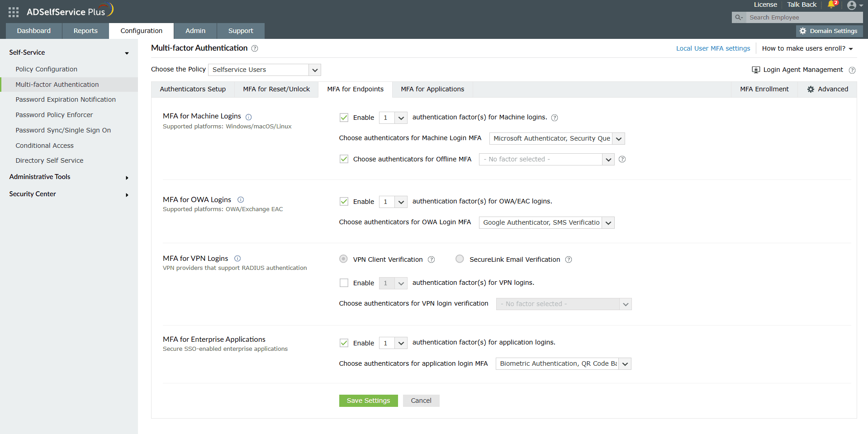868x434 pixels.
Task: Open Local User MFA settings link
Action: 713,48
